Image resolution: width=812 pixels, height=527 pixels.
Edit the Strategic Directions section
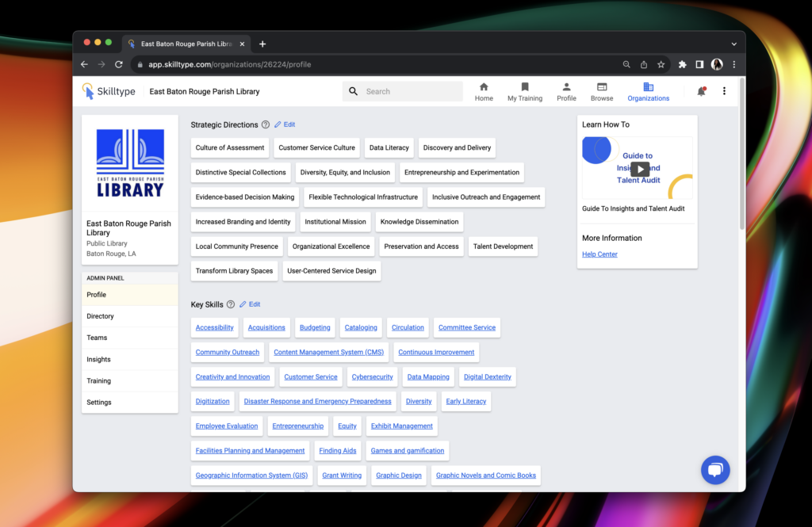(285, 124)
